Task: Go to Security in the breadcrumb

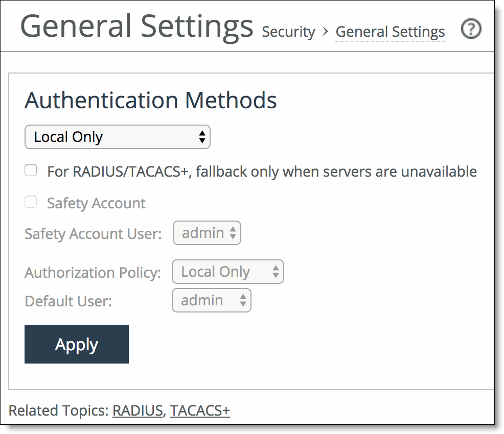Action: [x=288, y=32]
